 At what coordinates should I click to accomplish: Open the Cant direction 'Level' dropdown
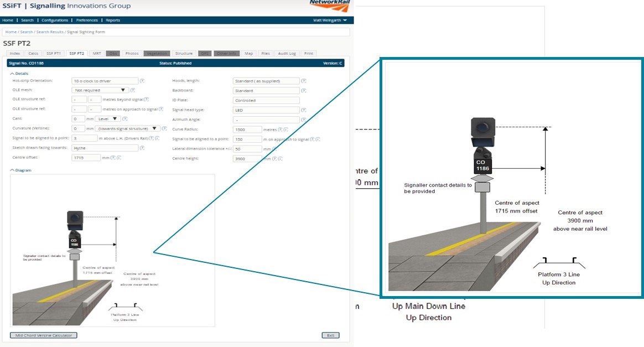(x=107, y=118)
